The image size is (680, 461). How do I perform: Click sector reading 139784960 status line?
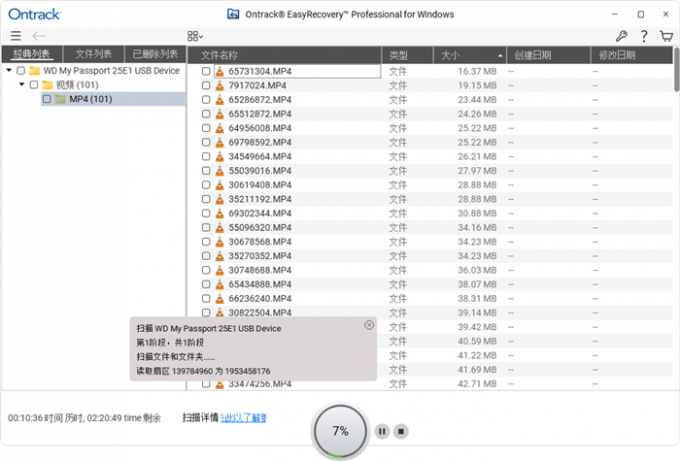tap(203, 371)
